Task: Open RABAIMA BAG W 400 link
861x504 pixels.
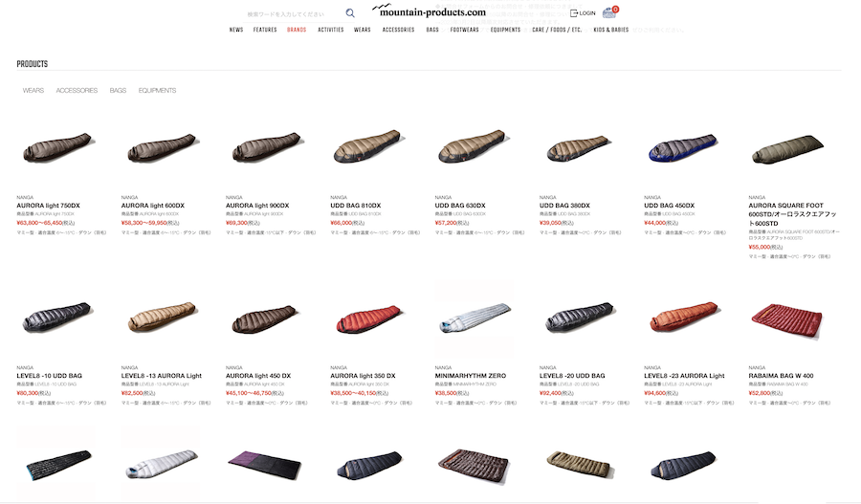Action: pyautogui.click(x=781, y=376)
